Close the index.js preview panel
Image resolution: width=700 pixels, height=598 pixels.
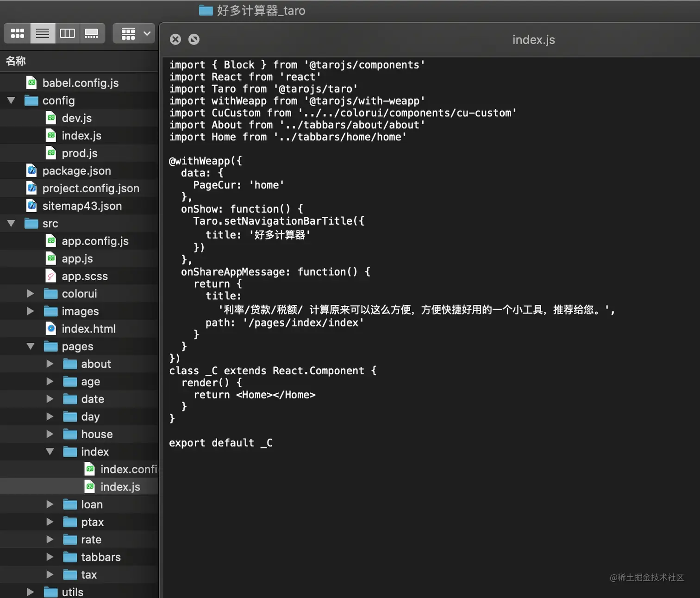pos(175,39)
